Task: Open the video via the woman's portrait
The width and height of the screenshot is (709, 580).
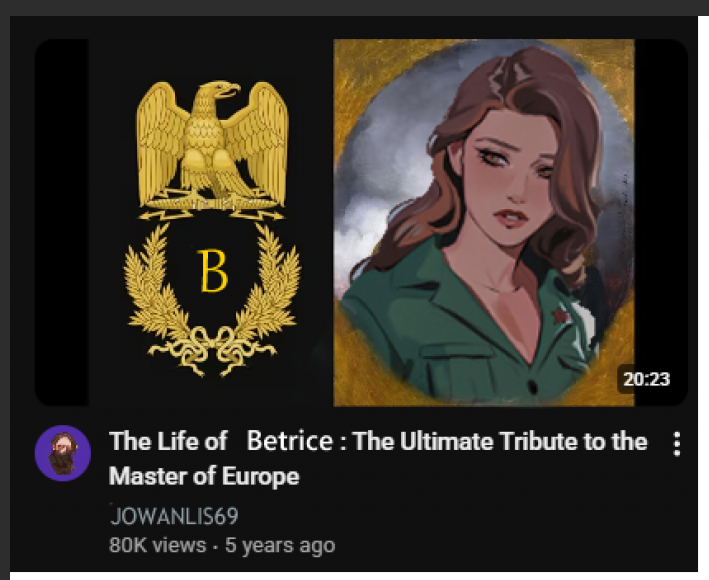Action: (x=484, y=222)
